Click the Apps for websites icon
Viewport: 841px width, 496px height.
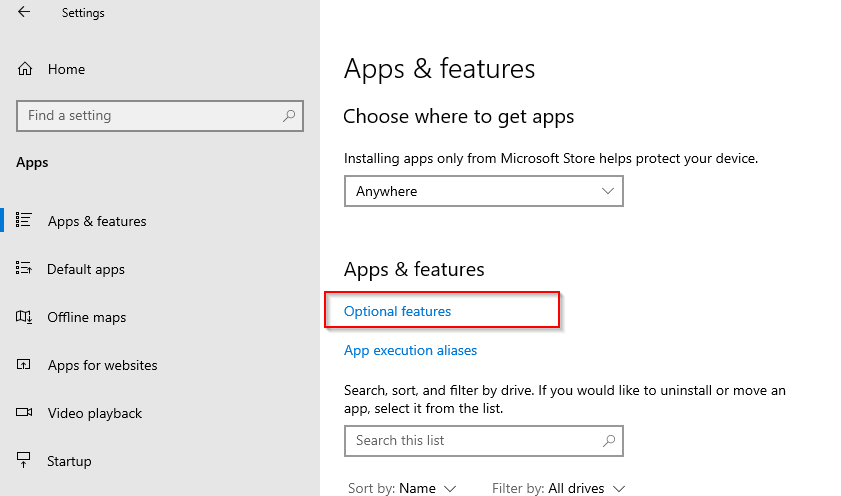click(24, 365)
